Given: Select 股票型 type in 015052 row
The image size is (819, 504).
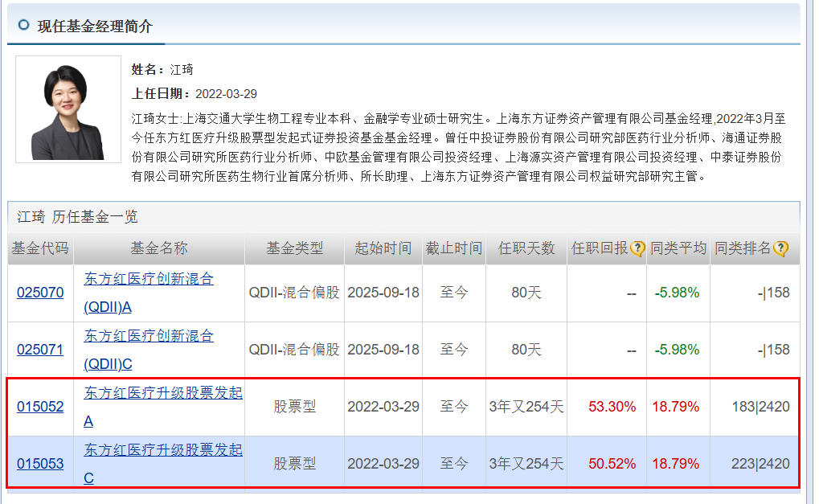Looking at the screenshot, I should 295,407.
